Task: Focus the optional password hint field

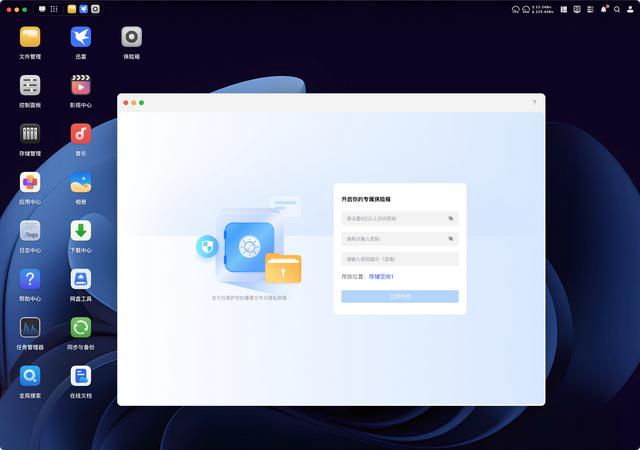Action: pos(400,259)
